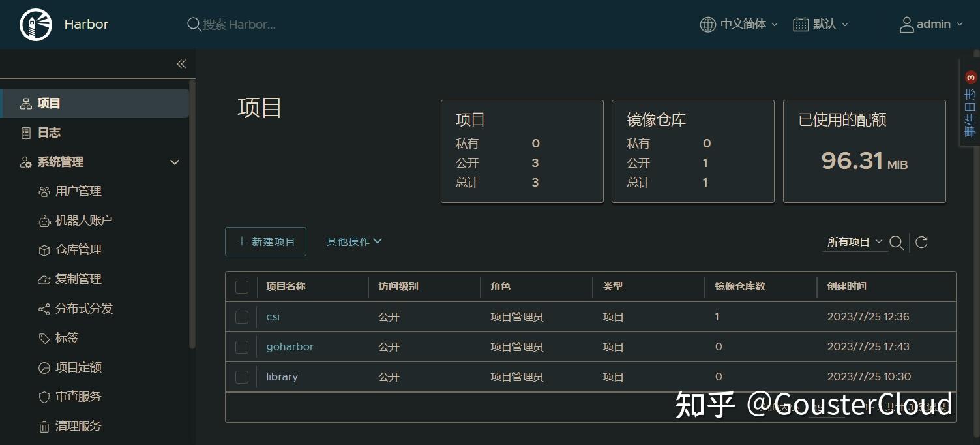Image resolution: width=980 pixels, height=445 pixels.
Task: Check the checkbox for project csi
Action: [x=242, y=316]
